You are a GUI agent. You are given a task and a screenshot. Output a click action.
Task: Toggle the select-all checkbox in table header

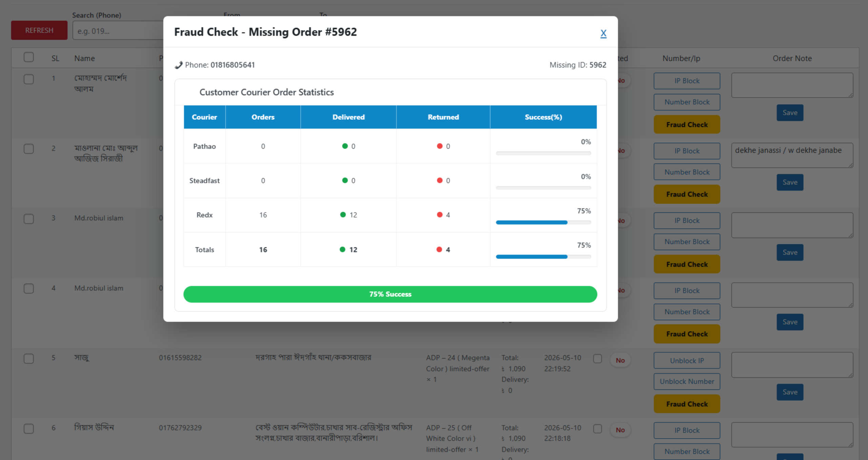click(29, 57)
